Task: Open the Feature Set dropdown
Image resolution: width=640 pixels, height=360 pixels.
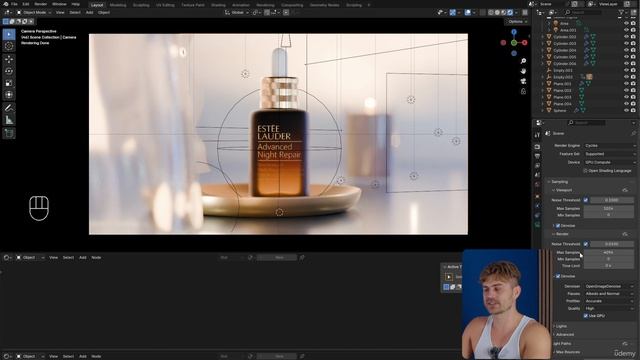Action: pyautogui.click(x=610, y=154)
